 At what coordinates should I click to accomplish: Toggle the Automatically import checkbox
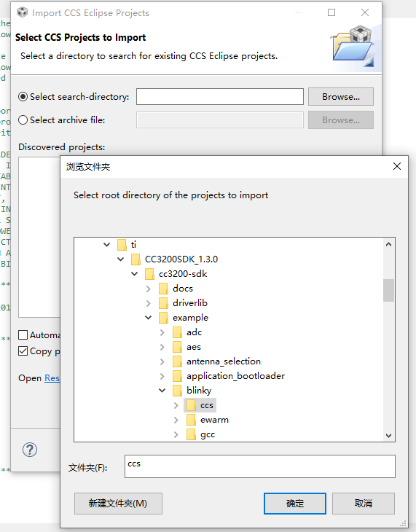coord(23,335)
